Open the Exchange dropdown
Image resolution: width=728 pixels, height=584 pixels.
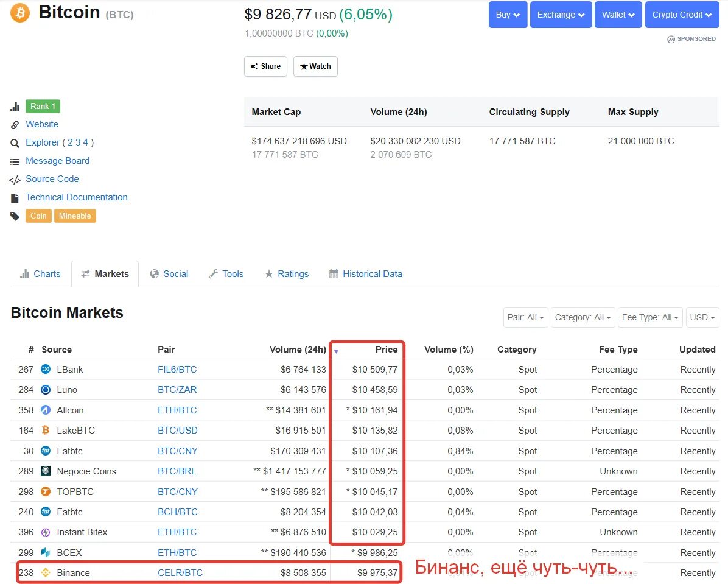coord(561,15)
